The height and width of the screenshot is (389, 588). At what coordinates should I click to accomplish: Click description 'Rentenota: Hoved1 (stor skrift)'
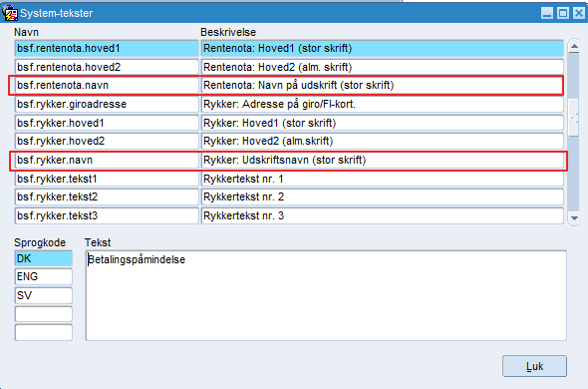pyautogui.click(x=383, y=49)
